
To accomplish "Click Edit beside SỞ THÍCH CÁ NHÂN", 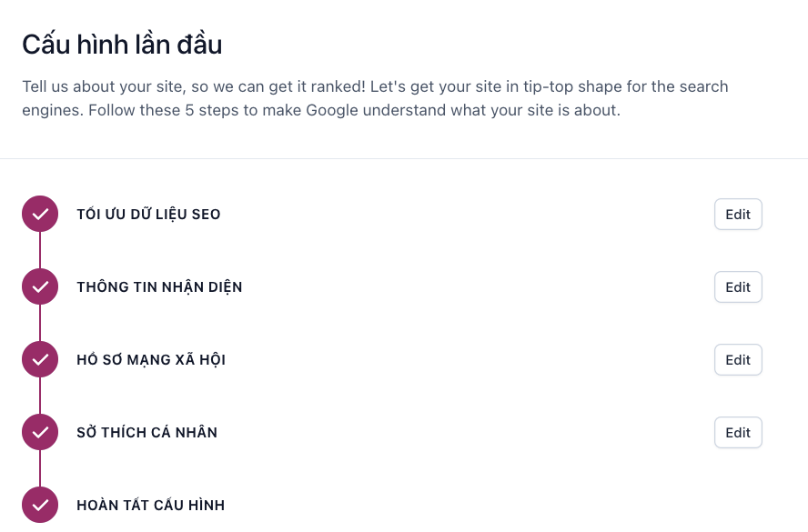I will [x=737, y=432].
